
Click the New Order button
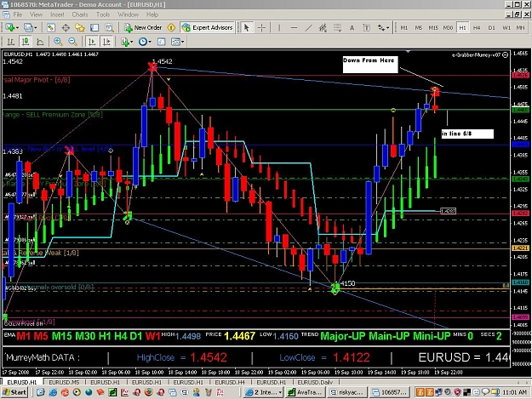click(x=143, y=27)
